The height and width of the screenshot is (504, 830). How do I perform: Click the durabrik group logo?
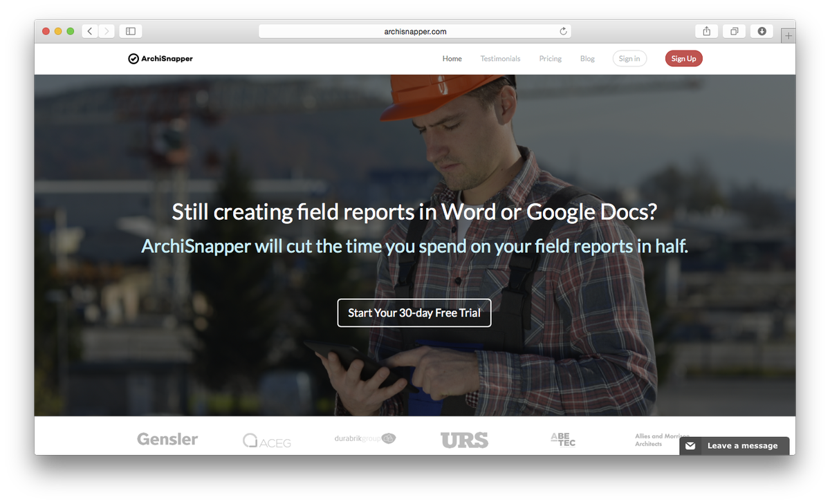coord(365,438)
